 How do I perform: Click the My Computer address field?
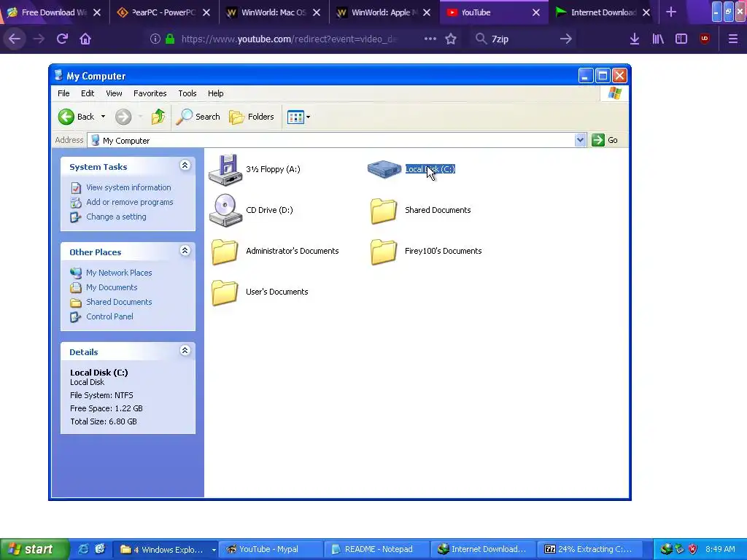331,141
